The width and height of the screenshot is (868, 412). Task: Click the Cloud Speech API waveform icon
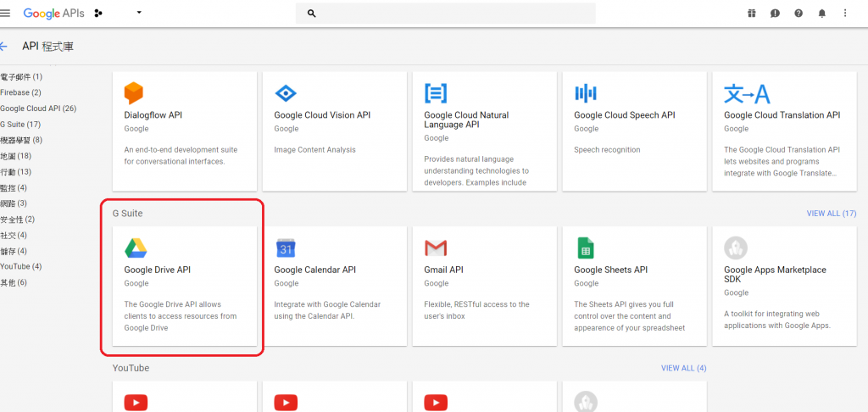[585, 93]
